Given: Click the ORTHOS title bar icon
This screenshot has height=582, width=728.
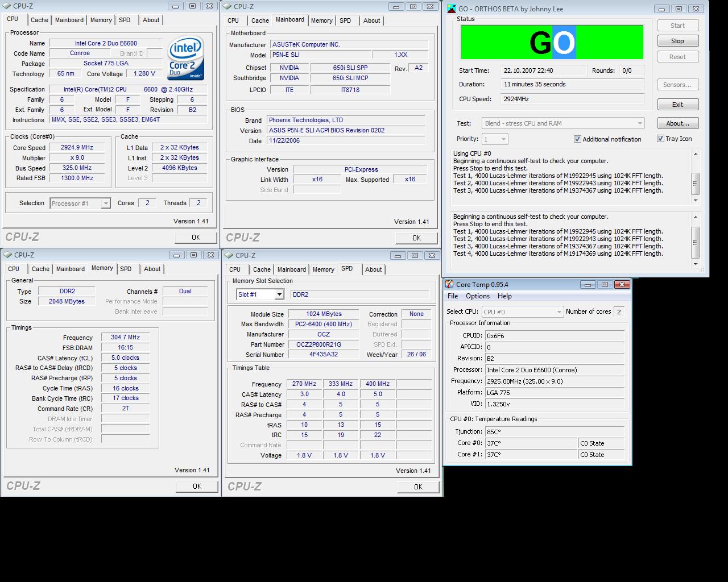Looking at the screenshot, I should [451, 9].
